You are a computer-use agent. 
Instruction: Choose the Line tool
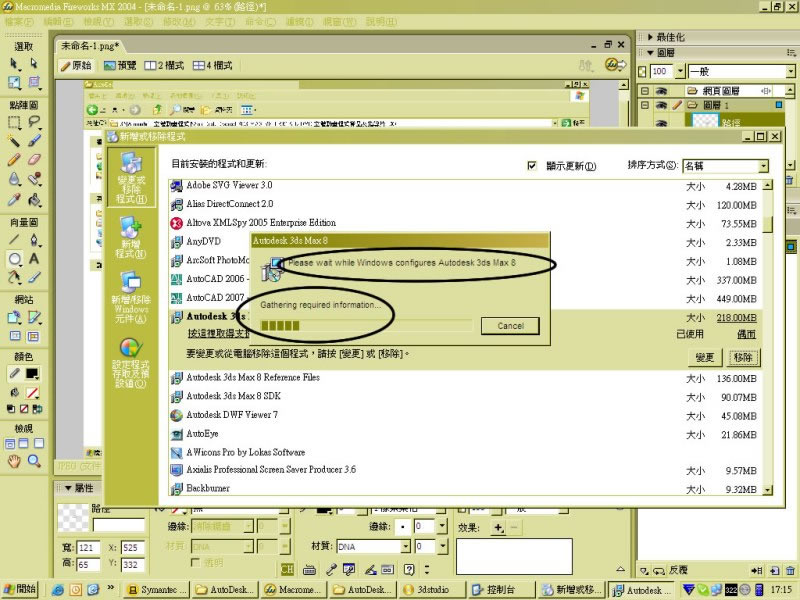pyautogui.click(x=14, y=239)
